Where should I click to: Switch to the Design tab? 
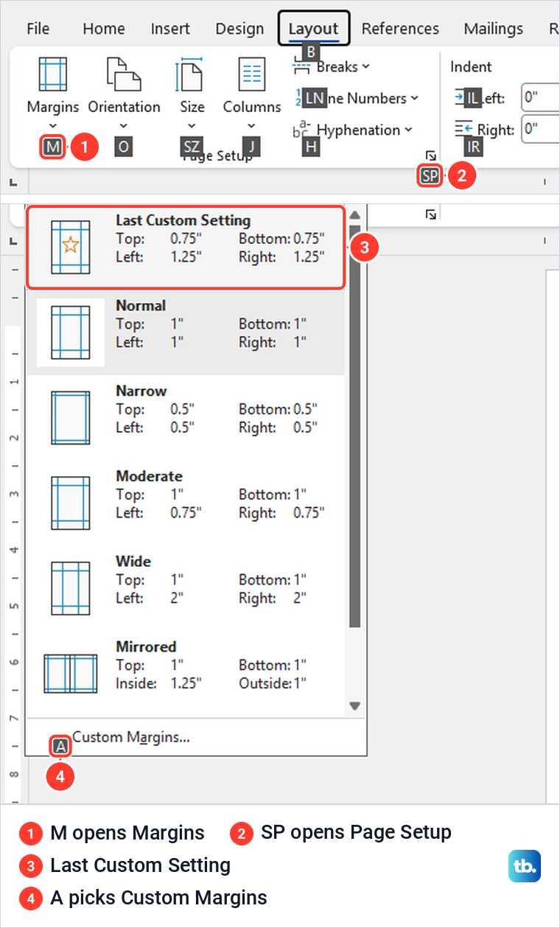[x=239, y=29]
